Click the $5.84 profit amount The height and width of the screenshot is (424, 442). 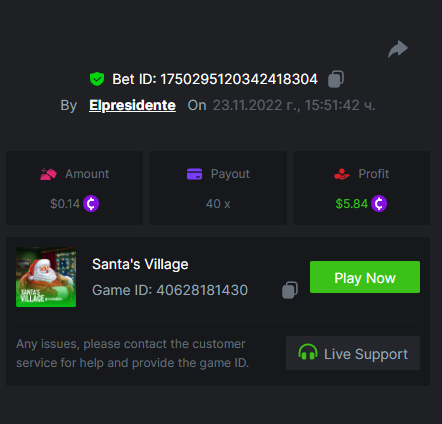tap(351, 204)
